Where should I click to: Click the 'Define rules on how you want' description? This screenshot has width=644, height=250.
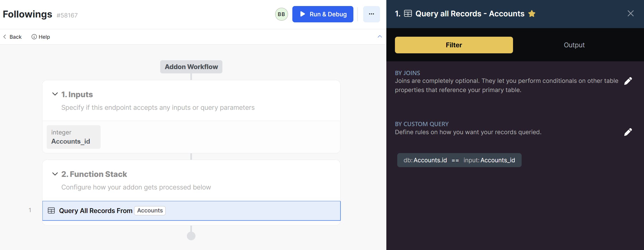tap(468, 132)
